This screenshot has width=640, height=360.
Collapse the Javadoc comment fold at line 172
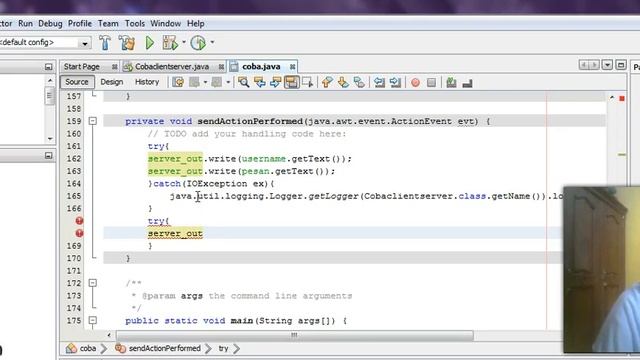pyautogui.click(x=93, y=283)
